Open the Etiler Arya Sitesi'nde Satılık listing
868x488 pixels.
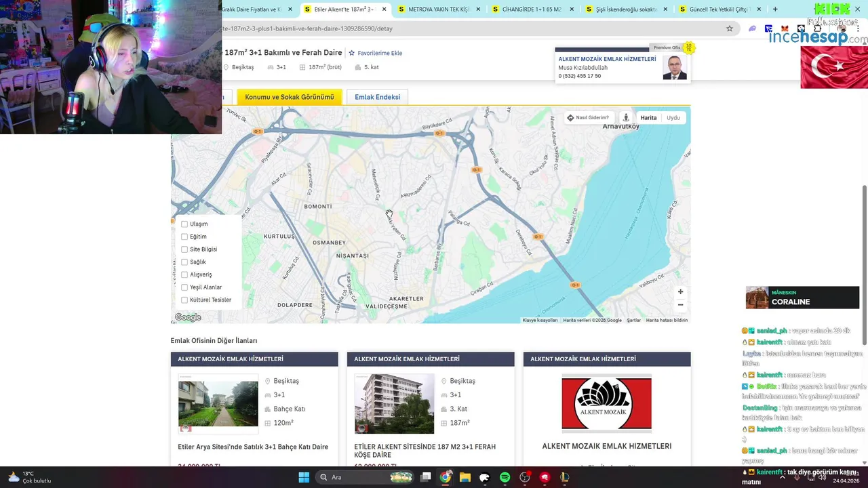[253, 447]
